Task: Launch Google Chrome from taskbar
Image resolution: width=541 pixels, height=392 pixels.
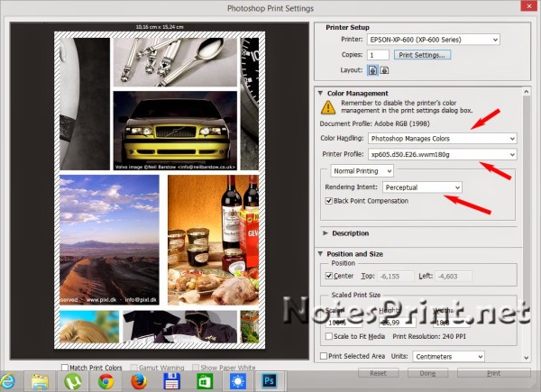Action: pos(105,382)
